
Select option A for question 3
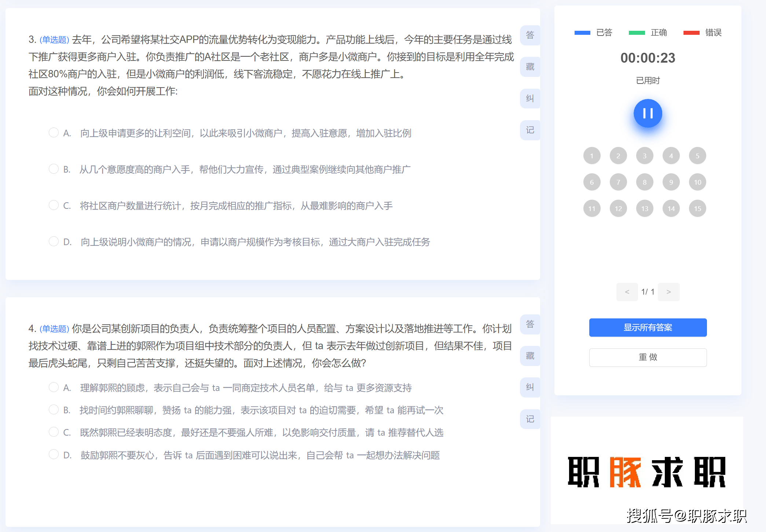[x=54, y=133]
